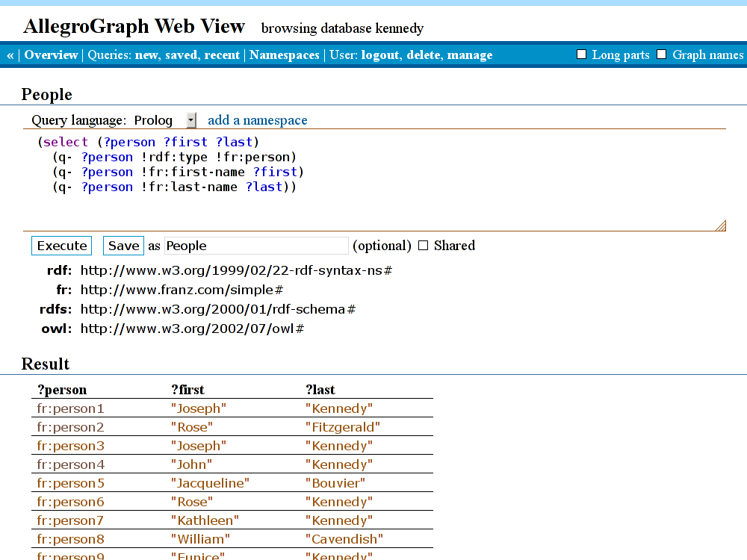
Task: Click the query editor resize handle
Action: tap(720, 225)
